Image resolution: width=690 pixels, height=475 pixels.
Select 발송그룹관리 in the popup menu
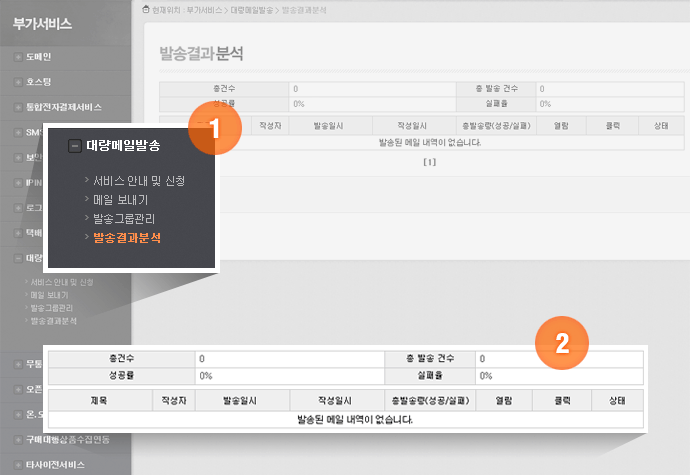point(124,218)
